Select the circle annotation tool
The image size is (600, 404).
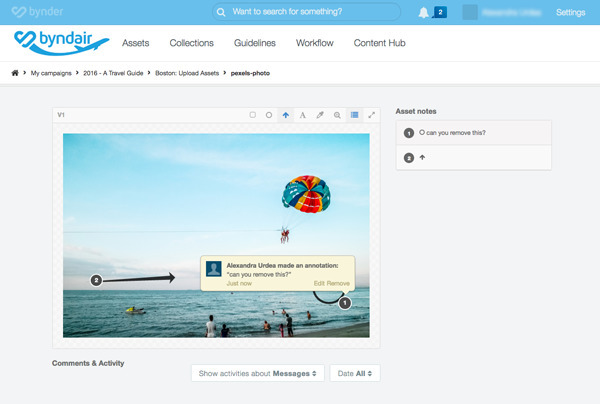coord(269,115)
